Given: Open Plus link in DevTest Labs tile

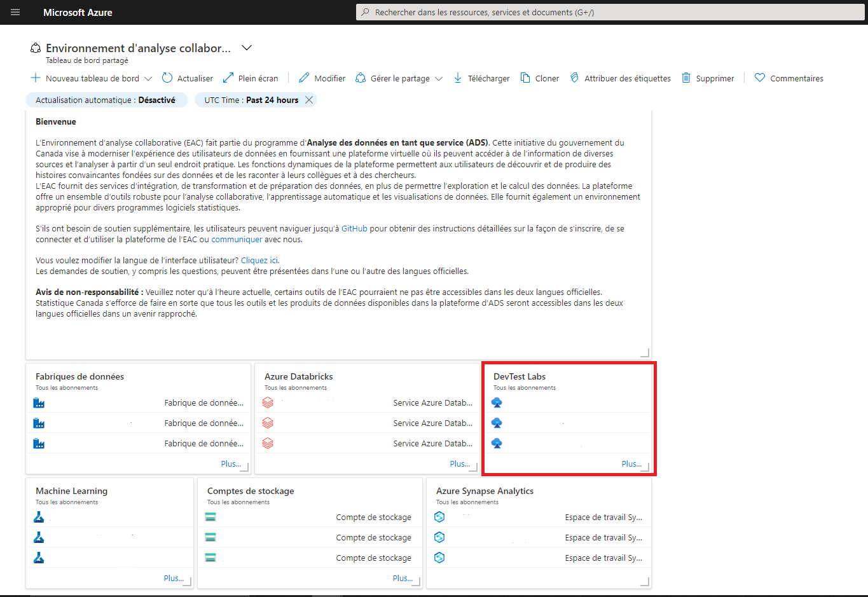Looking at the screenshot, I should point(631,463).
